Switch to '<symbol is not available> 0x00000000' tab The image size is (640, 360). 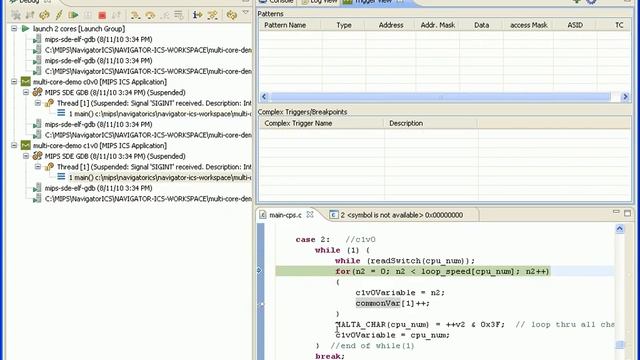[x=402, y=215]
